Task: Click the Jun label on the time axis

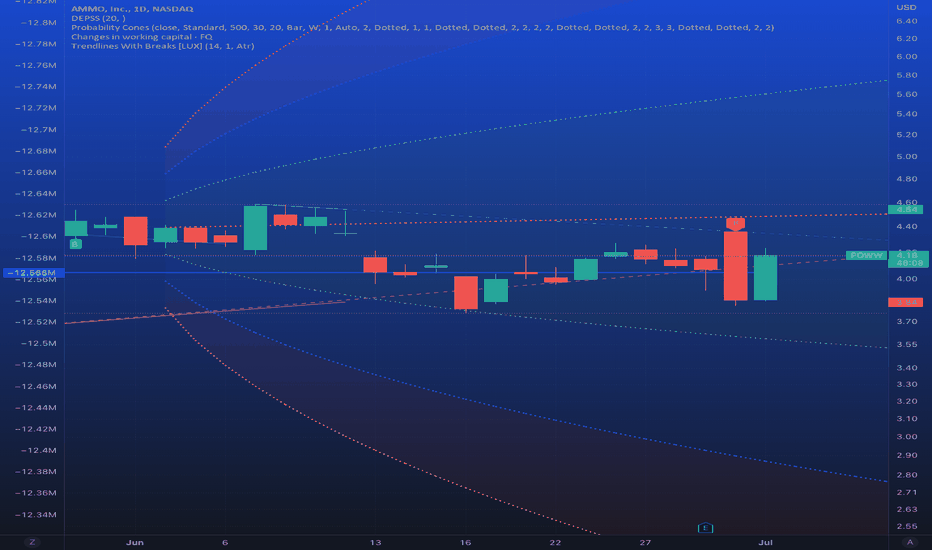Action: [135, 542]
